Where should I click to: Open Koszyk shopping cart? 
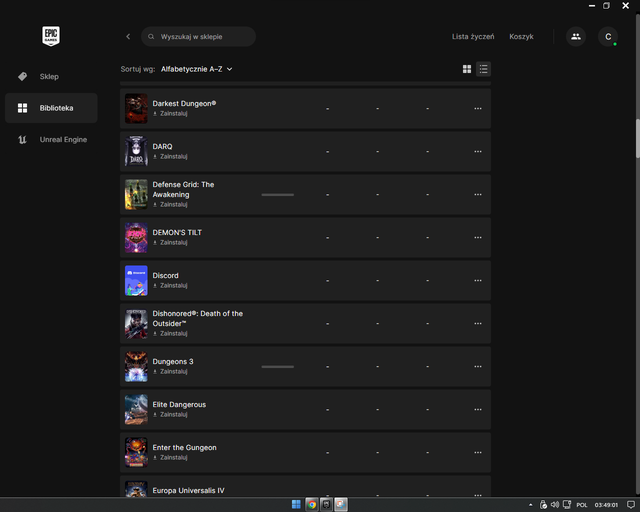click(521, 36)
